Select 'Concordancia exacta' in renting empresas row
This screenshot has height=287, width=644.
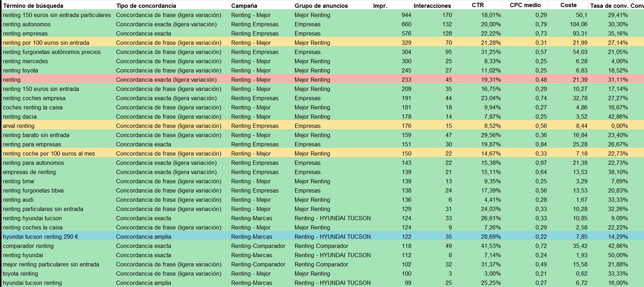pyautogui.click(x=143, y=33)
